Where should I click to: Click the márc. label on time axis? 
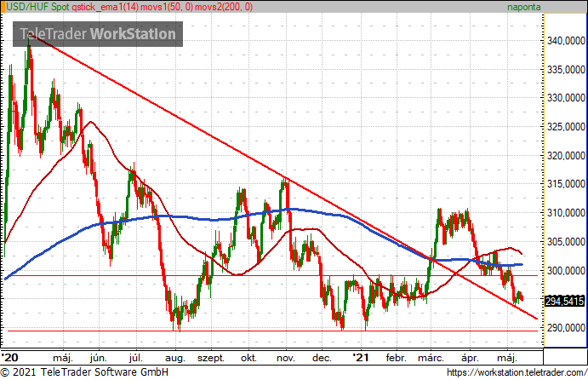click(431, 358)
